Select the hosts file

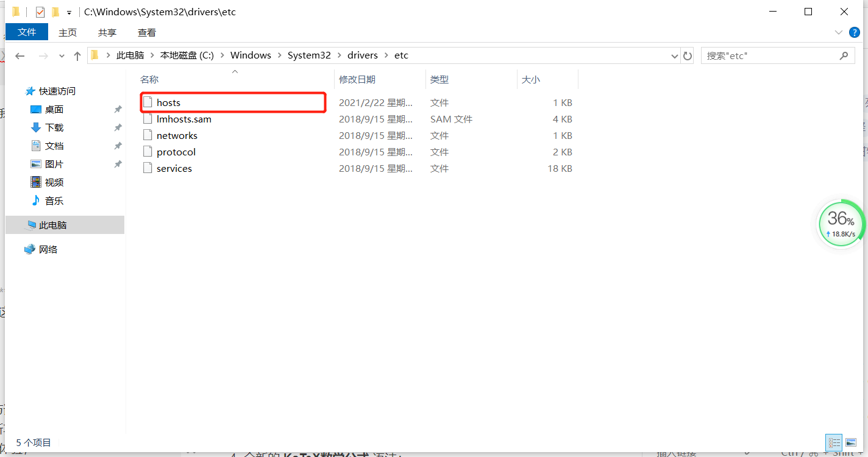click(233, 102)
